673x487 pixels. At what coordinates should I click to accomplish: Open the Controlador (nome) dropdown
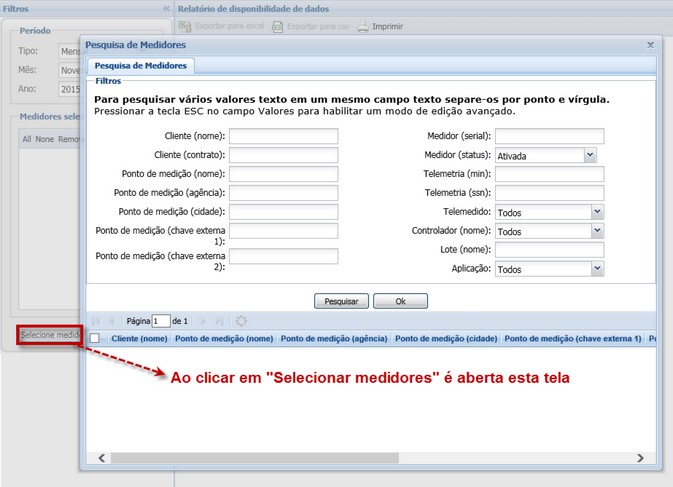(597, 231)
